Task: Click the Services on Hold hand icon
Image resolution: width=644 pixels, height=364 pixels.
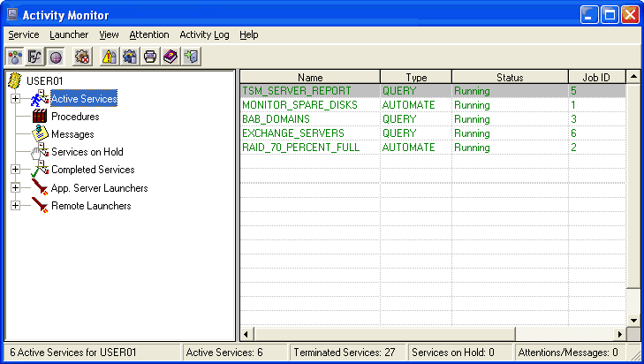Action: pos(40,152)
